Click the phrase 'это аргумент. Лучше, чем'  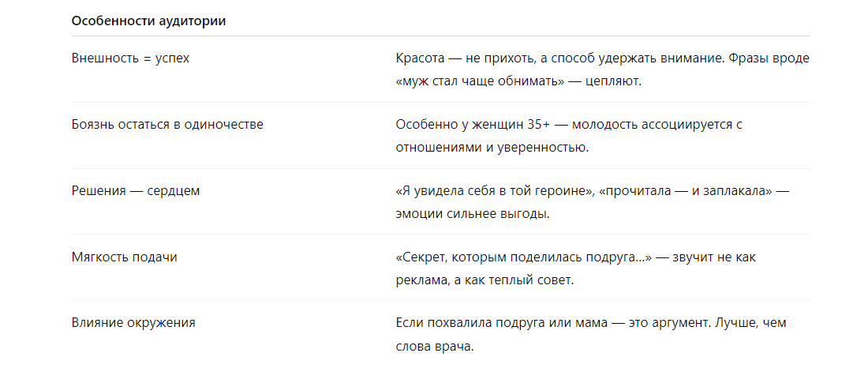click(x=708, y=322)
